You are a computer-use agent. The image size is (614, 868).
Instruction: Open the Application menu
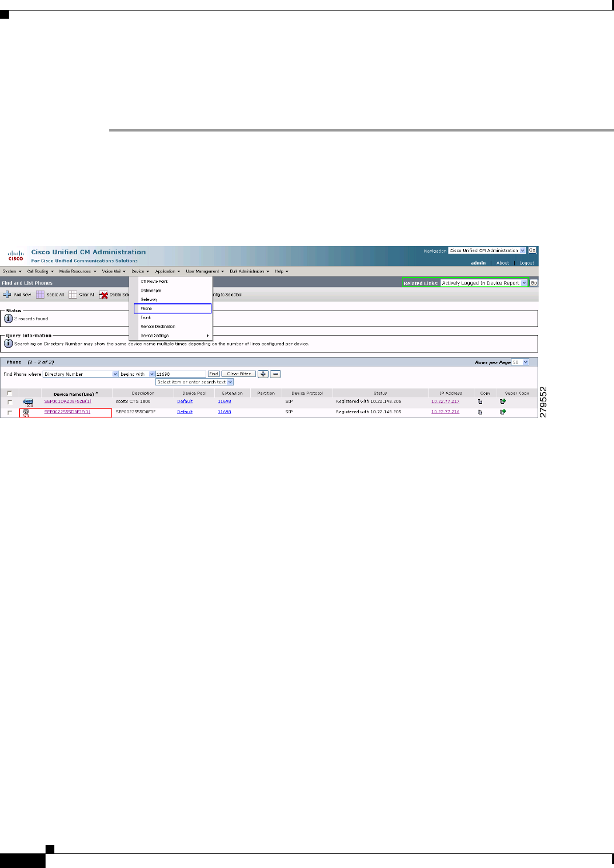pyautogui.click(x=168, y=271)
